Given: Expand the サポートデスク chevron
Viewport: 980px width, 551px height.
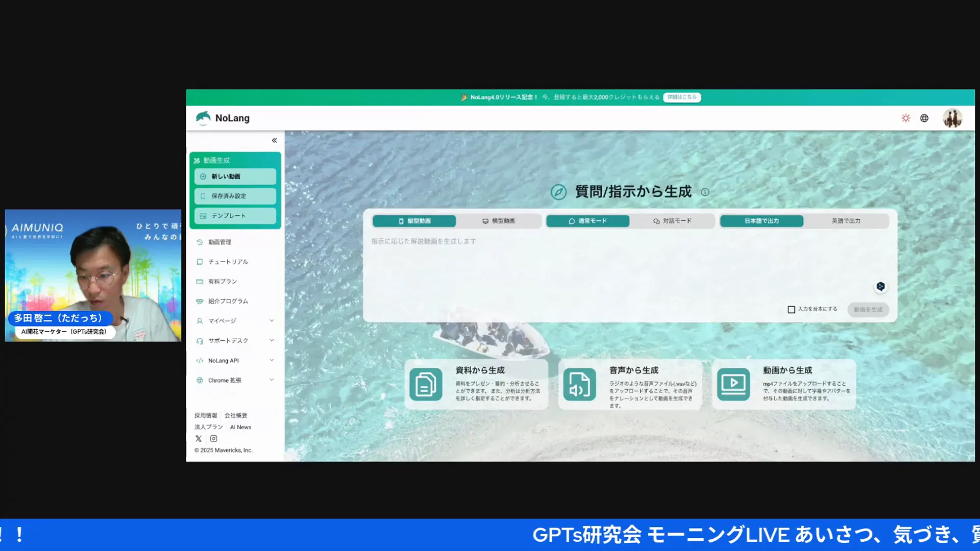Looking at the screenshot, I should 272,340.
